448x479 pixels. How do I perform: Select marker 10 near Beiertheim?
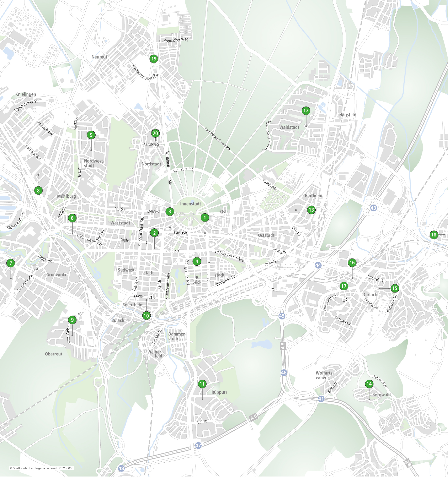146,316
